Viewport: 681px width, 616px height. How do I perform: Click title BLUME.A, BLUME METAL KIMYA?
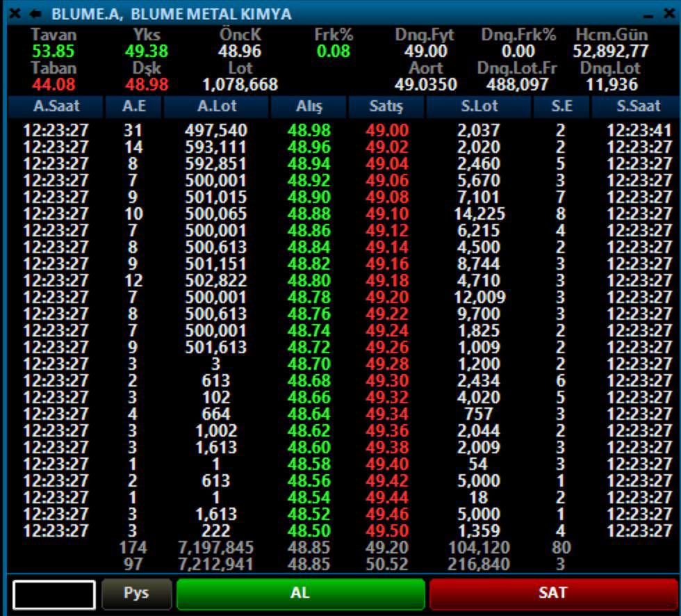tap(171, 15)
